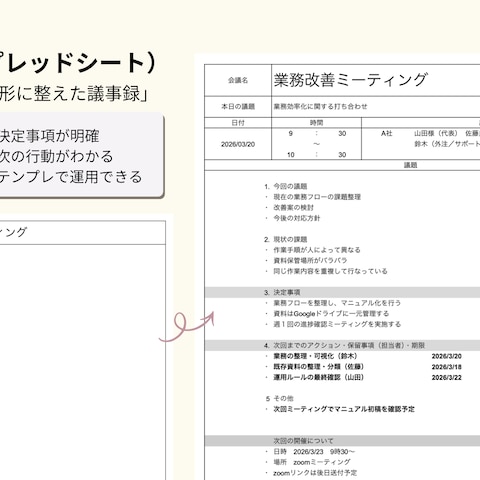Click the 会議名 label cell
This screenshot has width=480, height=480.
click(x=238, y=80)
